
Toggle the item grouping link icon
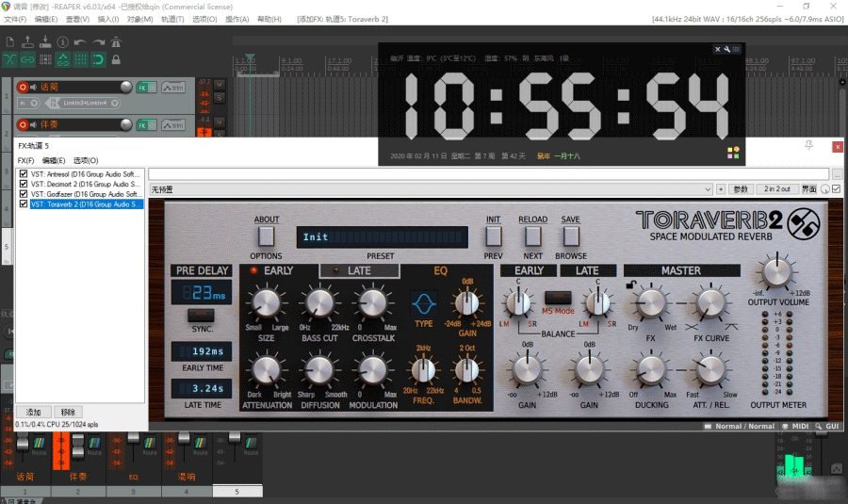click(27, 59)
